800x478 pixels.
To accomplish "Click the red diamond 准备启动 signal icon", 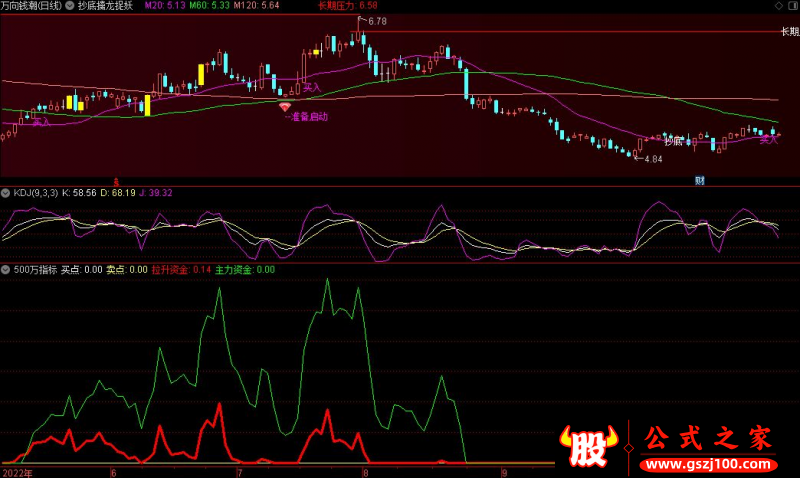I will 285,105.
